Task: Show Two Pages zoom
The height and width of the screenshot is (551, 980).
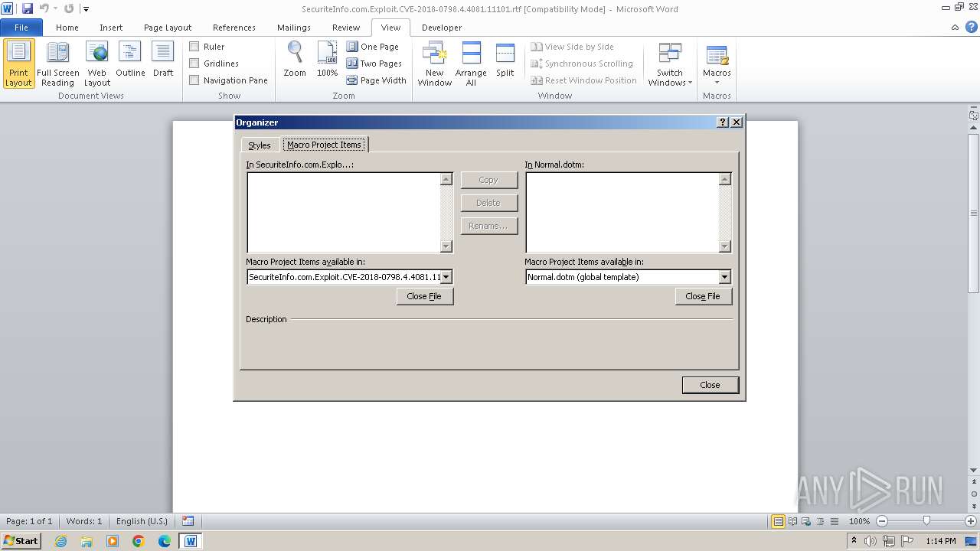Action: (374, 64)
